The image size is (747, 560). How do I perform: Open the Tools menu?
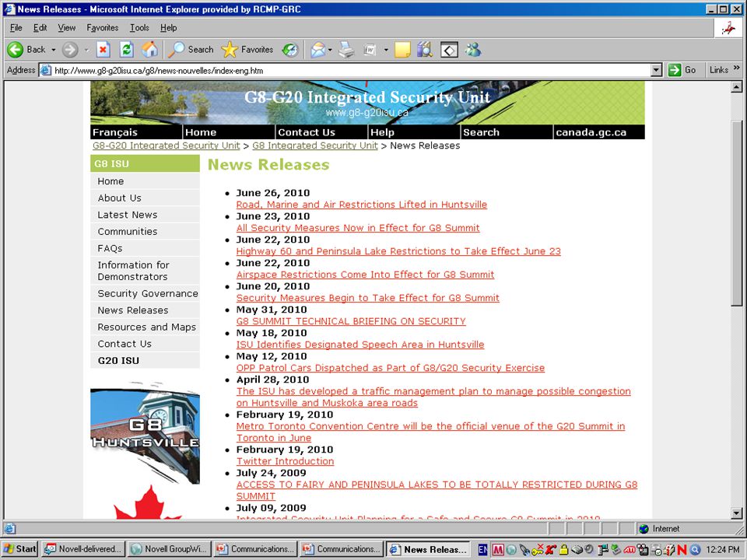pyautogui.click(x=139, y=28)
